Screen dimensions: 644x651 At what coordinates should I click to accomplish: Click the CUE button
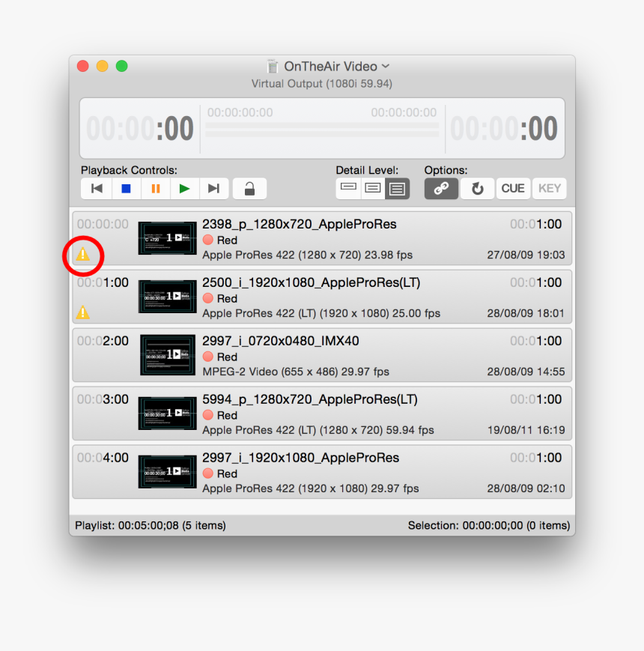pos(513,189)
